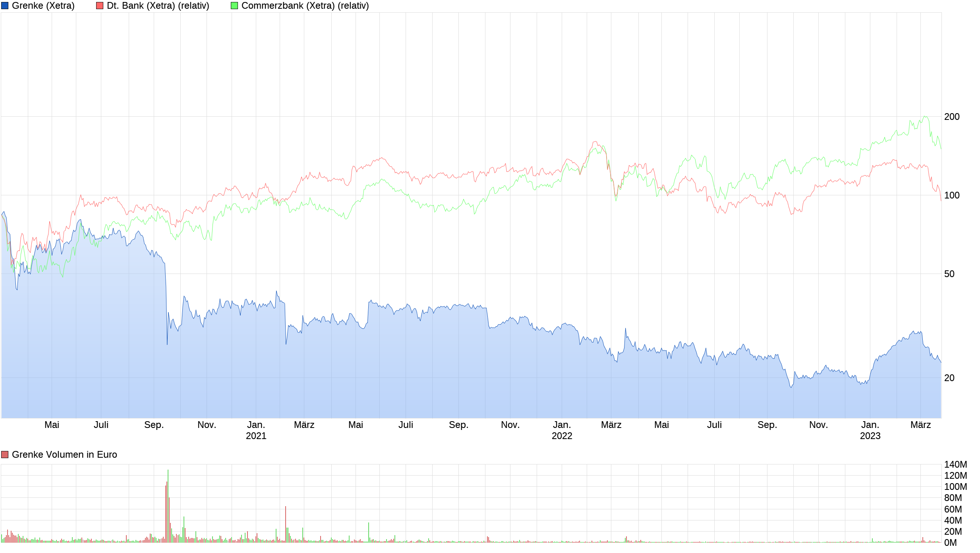Click the blue Grenke legend square
The width and height of the screenshot is (980, 553).
pyautogui.click(x=6, y=6)
